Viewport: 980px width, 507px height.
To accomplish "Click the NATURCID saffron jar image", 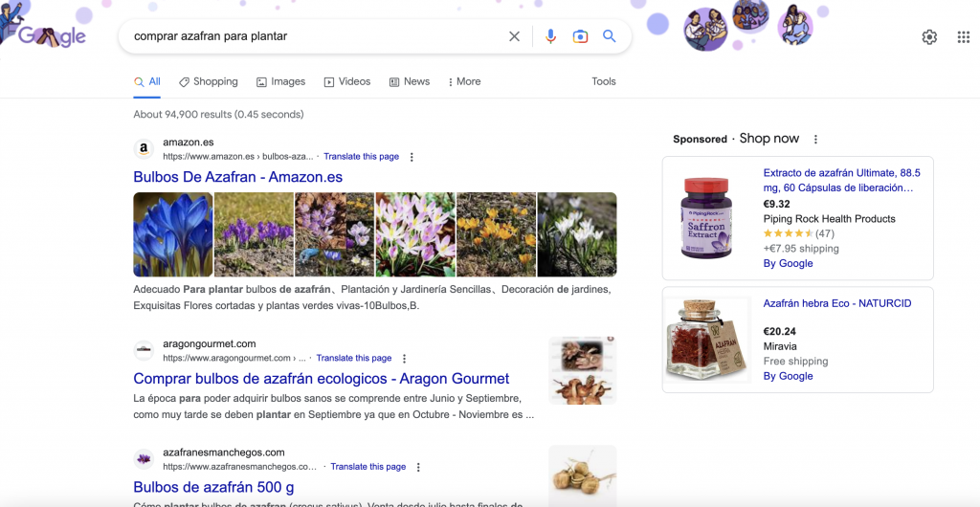I will pyautogui.click(x=707, y=339).
